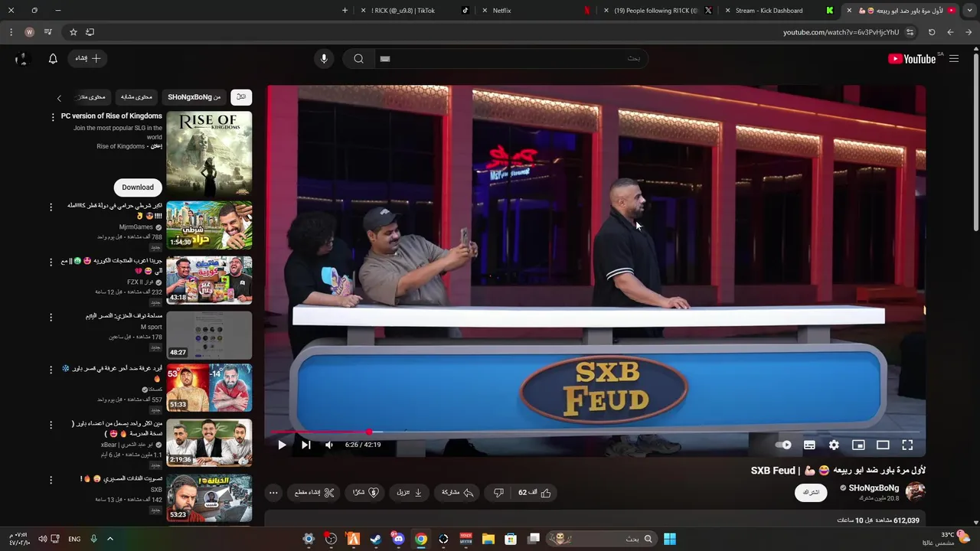Seek on the red video progress bar
The width and height of the screenshot is (980, 551).
pos(595,432)
